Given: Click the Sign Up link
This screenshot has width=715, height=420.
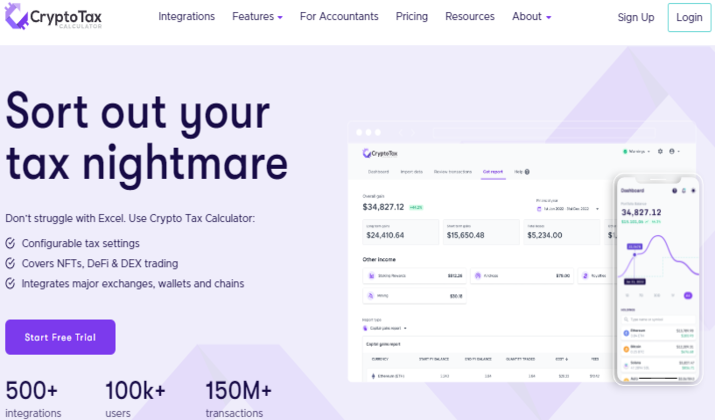Looking at the screenshot, I should [x=636, y=17].
